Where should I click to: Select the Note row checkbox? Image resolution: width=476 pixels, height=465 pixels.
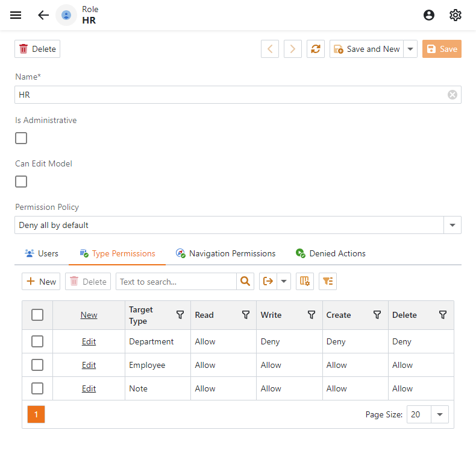37,388
